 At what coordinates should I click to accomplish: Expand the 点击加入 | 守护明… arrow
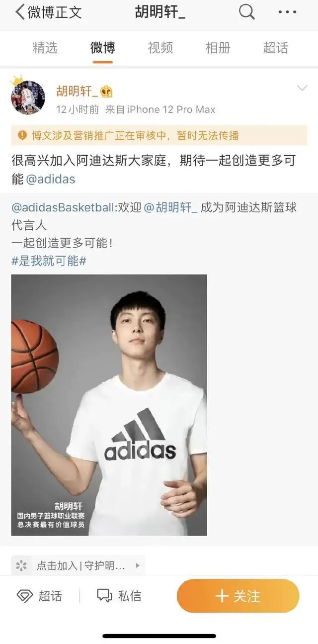pos(138,565)
